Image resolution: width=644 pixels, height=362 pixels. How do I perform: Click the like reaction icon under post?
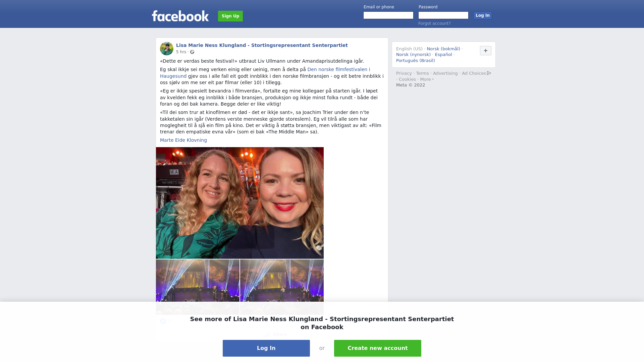(x=163, y=321)
